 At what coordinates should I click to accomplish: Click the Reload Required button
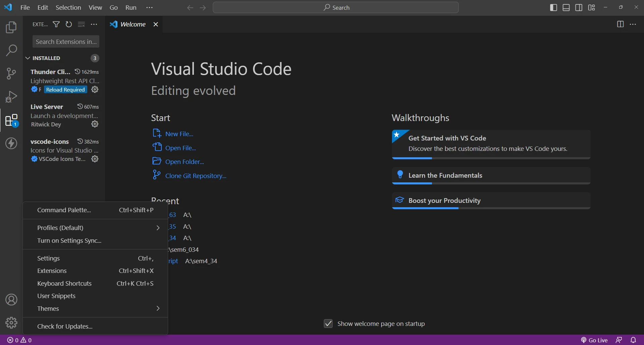point(65,90)
